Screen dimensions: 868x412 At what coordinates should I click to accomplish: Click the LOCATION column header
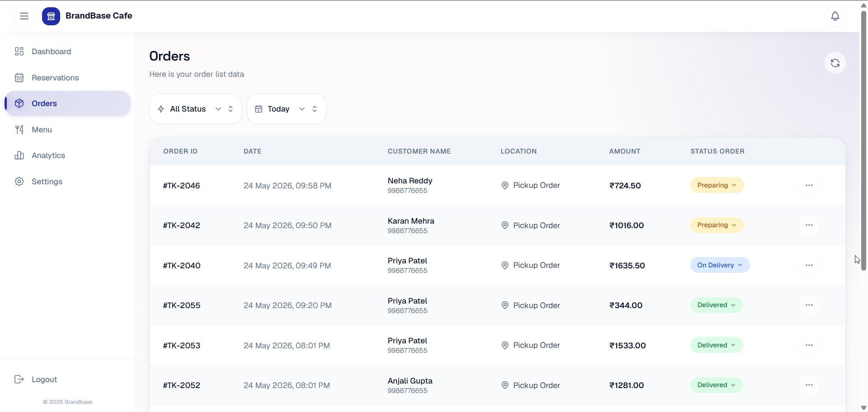519,151
